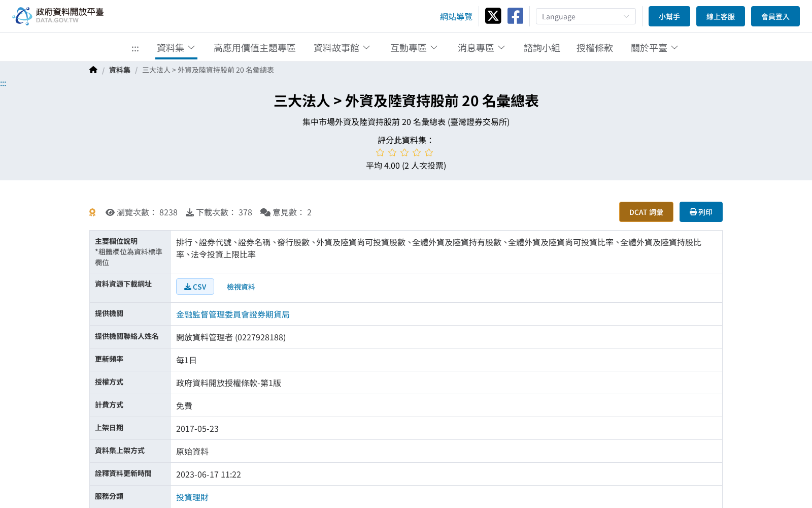Click the dataset subtitle 集中市場外資及陸資持股前 20 名彙總表 (臺灣證券交易所)
The width and height of the screenshot is (812, 508).
click(406, 122)
